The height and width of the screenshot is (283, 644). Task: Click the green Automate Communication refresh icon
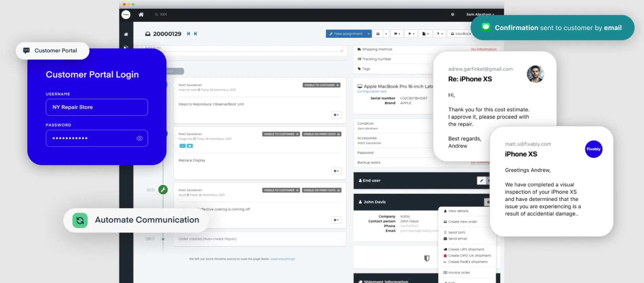80,220
